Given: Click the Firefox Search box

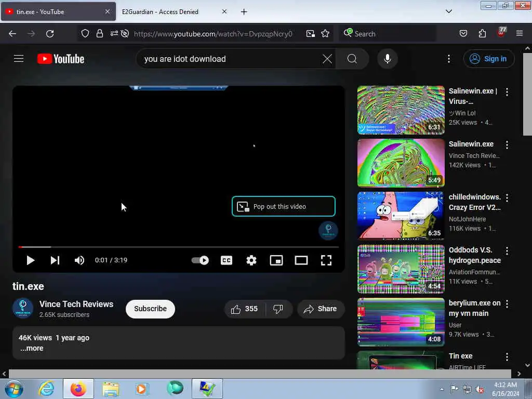Looking at the screenshot, I should [x=388, y=34].
